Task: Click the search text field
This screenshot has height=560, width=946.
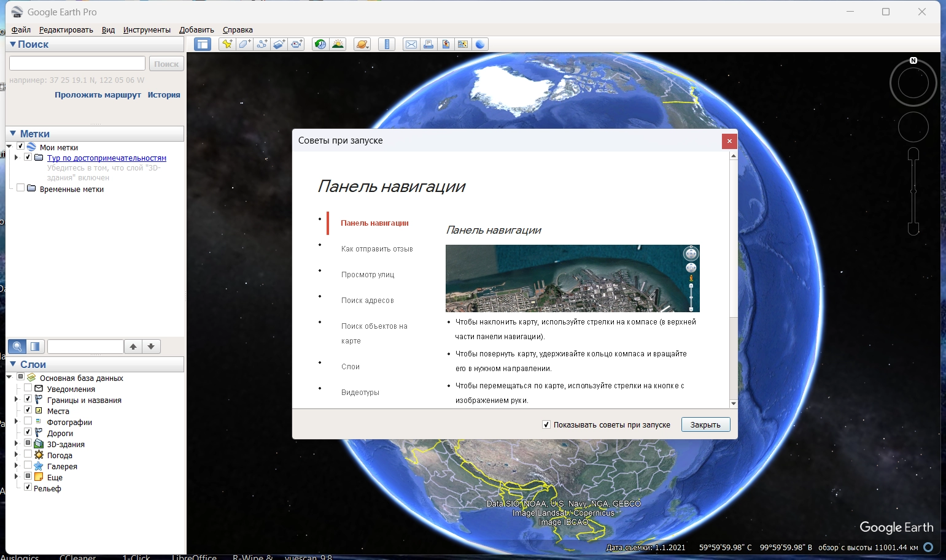Action: tap(77, 64)
